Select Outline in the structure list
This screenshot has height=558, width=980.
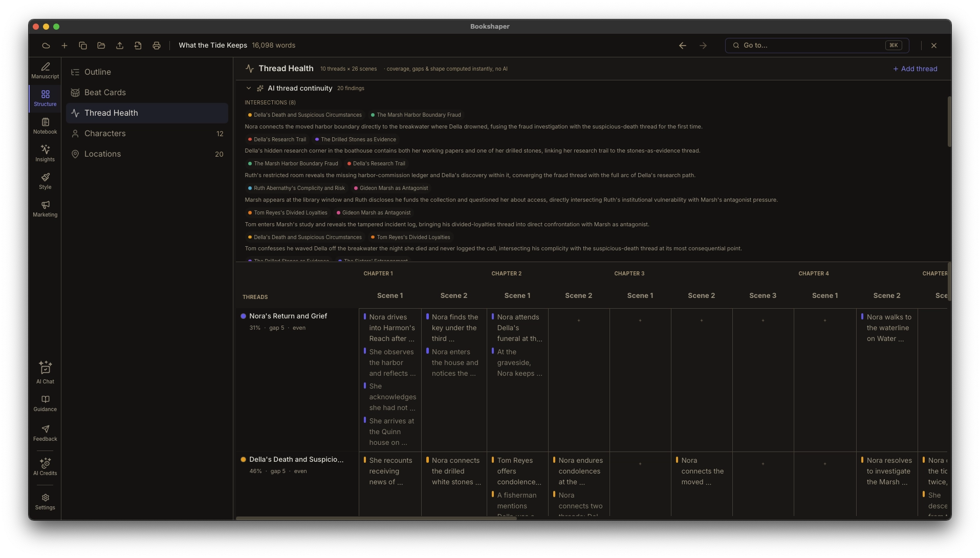(x=147, y=72)
